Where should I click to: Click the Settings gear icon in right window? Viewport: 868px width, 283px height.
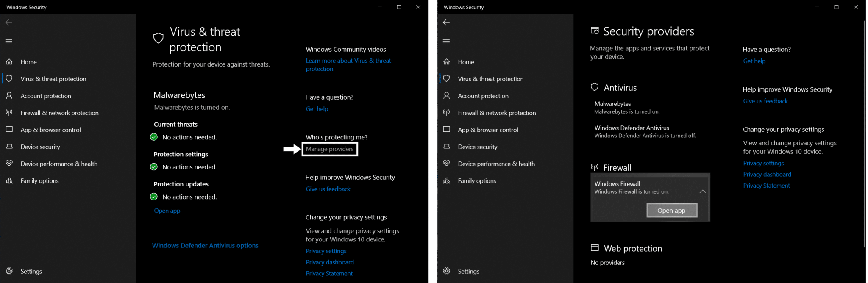(446, 271)
